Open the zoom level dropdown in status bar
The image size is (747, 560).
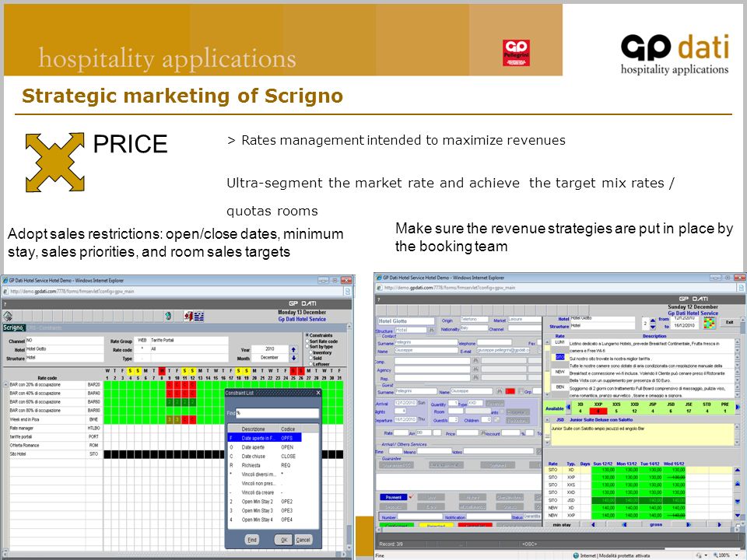(x=737, y=555)
